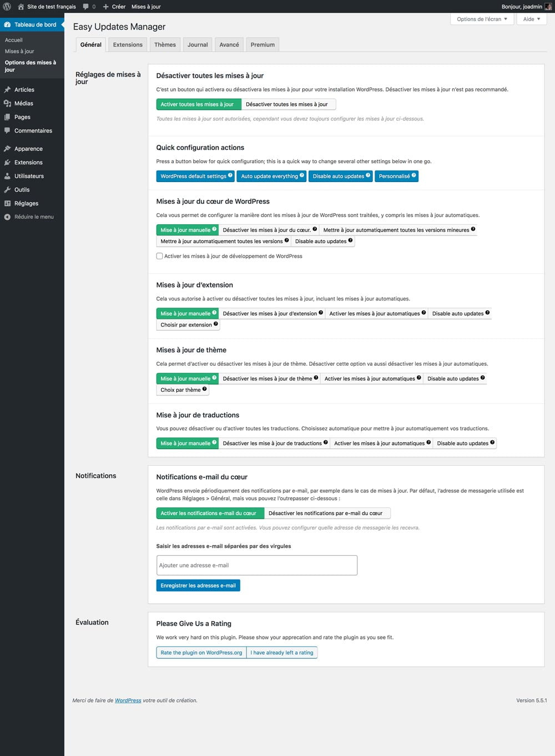Image resolution: width=555 pixels, height=756 pixels.
Task: Click the Utilisateurs sidebar icon
Action: tap(7, 176)
